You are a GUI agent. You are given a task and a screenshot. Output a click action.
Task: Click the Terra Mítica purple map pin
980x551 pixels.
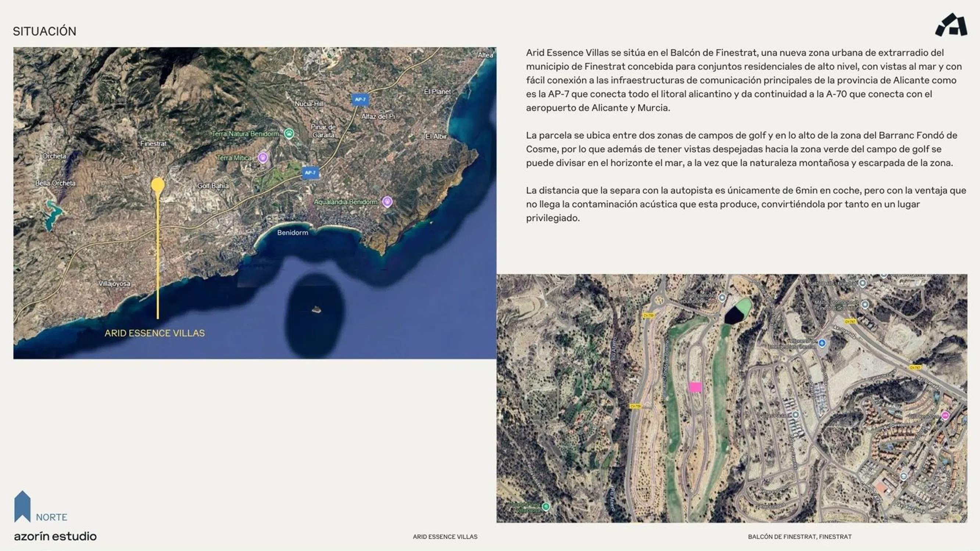(262, 157)
